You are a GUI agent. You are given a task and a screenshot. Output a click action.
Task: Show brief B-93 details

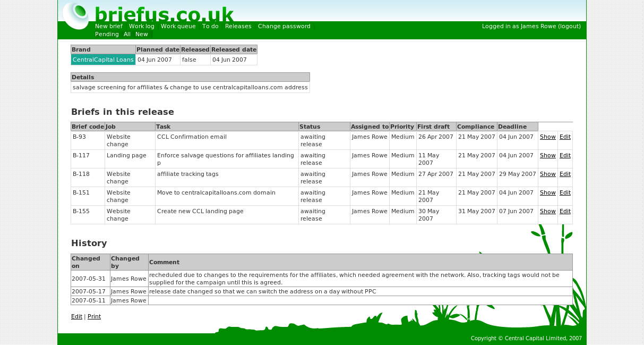click(547, 137)
